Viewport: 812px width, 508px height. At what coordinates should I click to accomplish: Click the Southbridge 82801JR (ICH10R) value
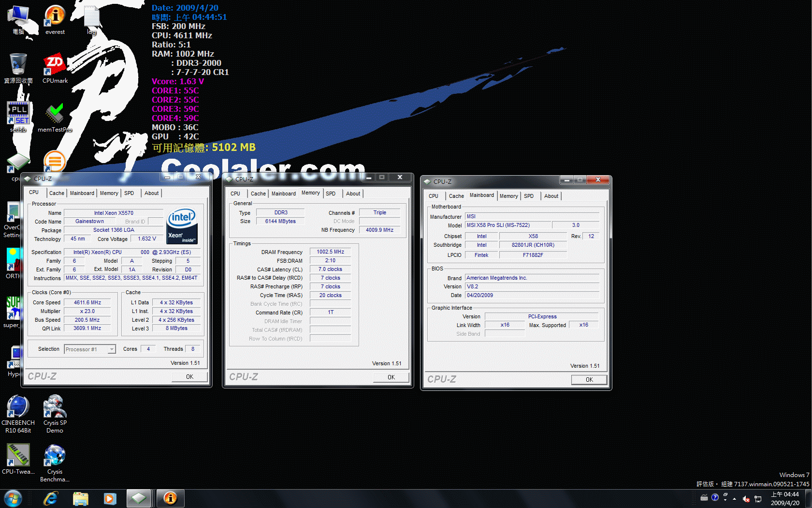pos(533,245)
